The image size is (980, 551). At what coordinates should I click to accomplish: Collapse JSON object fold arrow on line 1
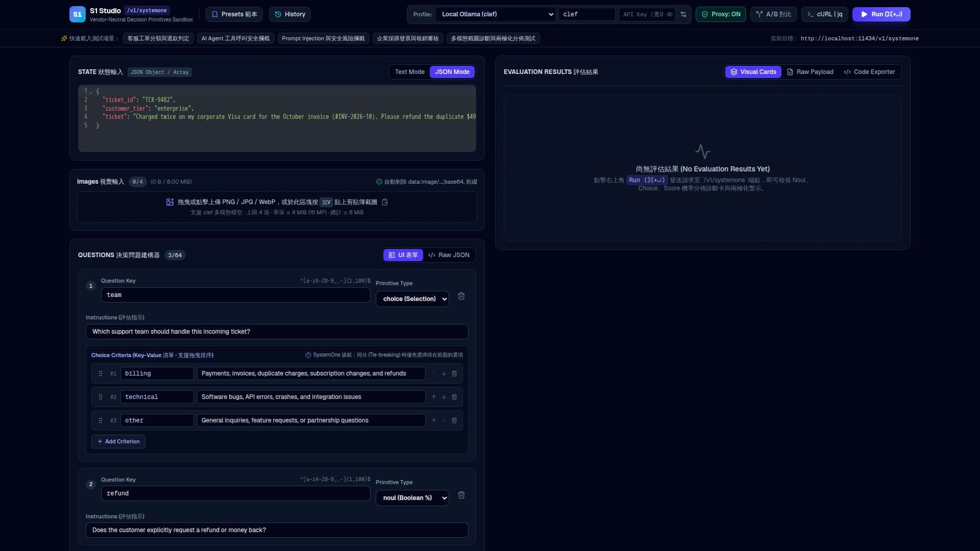pyautogui.click(x=91, y=92)
